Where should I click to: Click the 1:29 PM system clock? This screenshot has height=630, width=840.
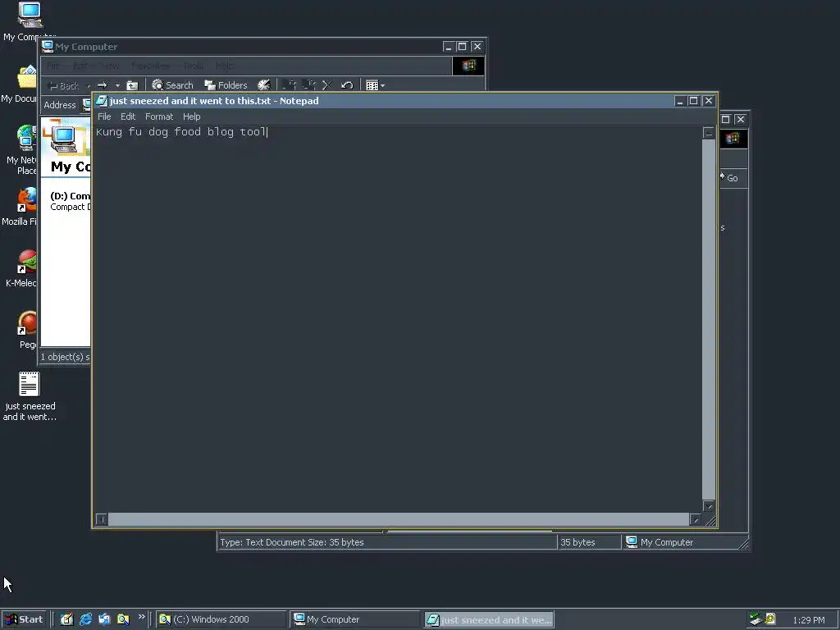coord(809,620)
